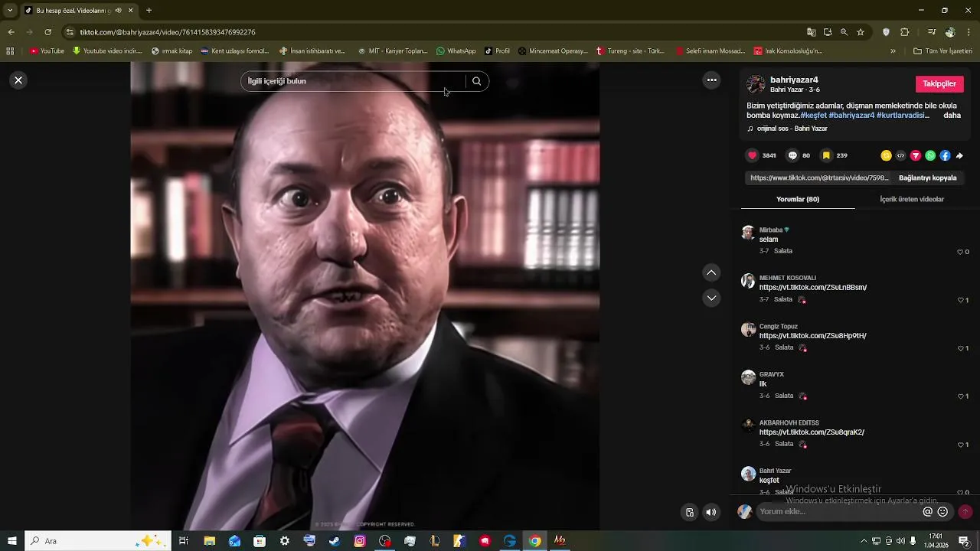Image resolution: width=980 pixels, height=551 pixels.
Task: Mute the tab via its speaker icon
Action: 118,11
